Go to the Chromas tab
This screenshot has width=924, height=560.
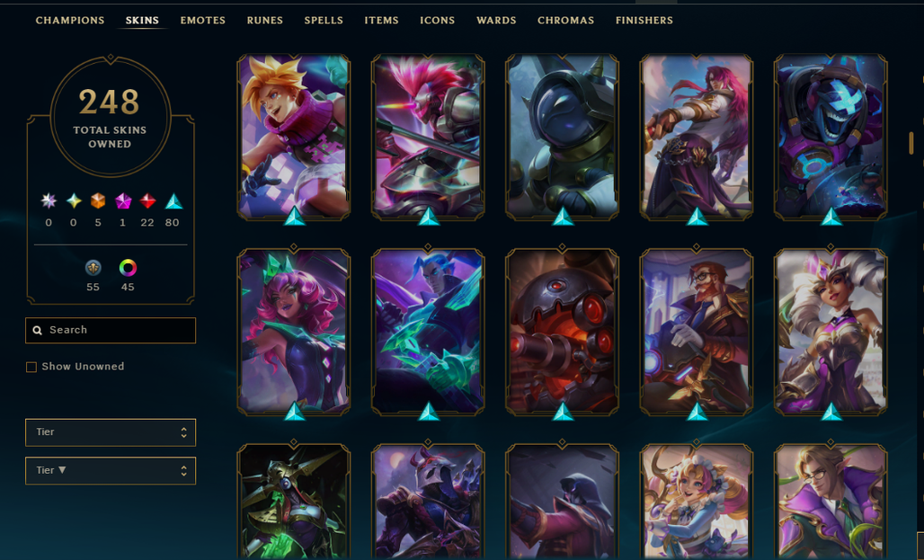(565, 20)
